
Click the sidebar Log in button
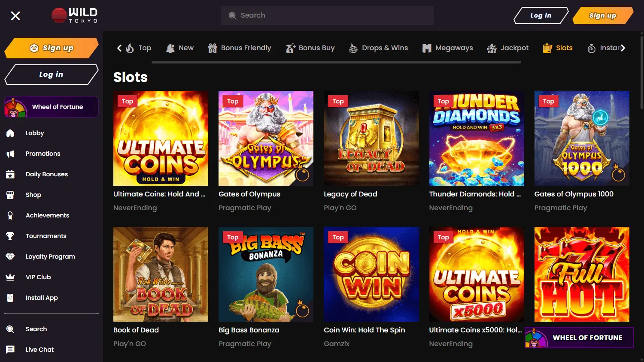pyautogui.click(x=52, y=75)
